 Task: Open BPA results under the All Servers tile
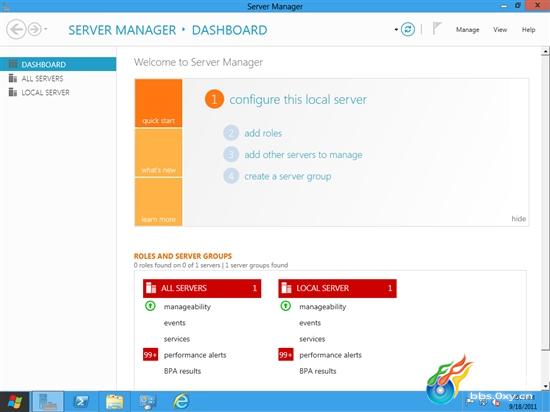[182, 371]
